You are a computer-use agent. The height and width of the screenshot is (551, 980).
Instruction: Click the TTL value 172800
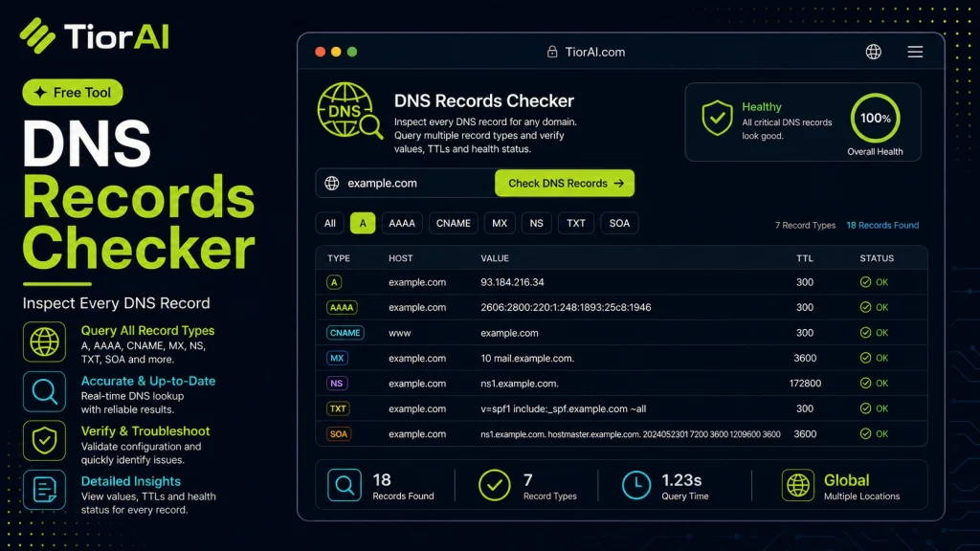tap(805, 384)
